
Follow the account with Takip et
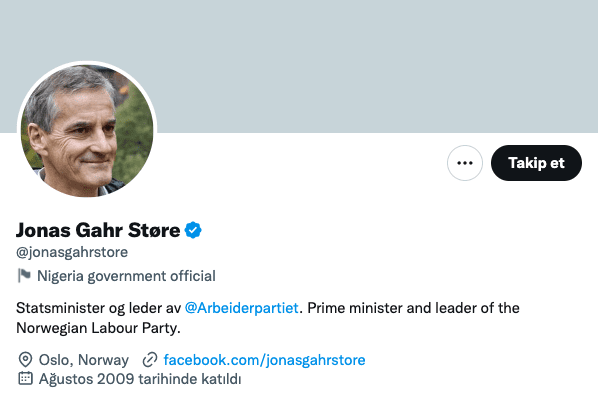[536, 163]
